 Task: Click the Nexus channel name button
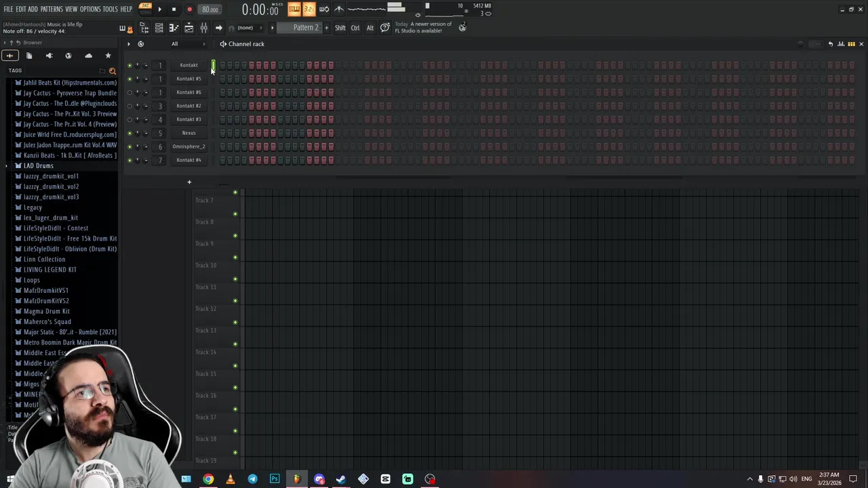point(189,134)
